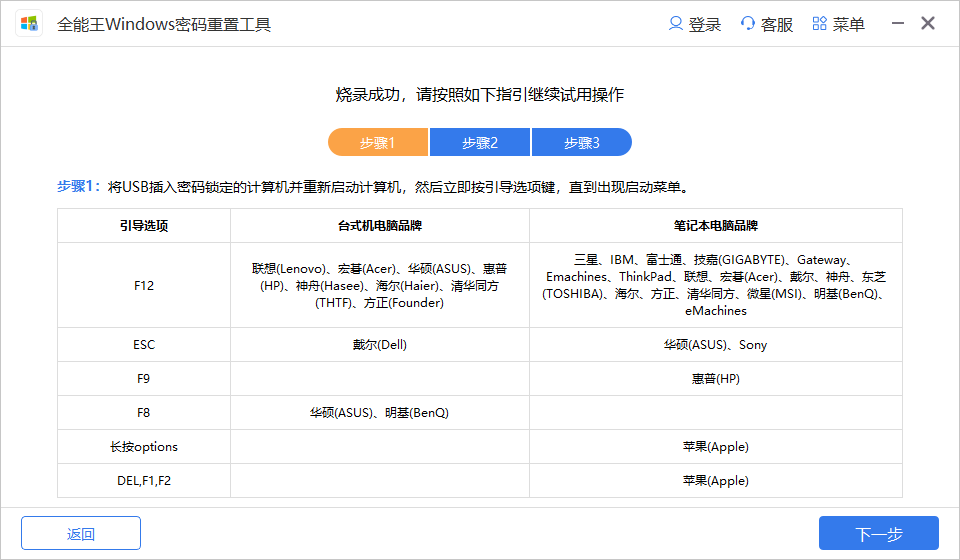
Task: Click the 返回 button
Action: pos(81,533)
